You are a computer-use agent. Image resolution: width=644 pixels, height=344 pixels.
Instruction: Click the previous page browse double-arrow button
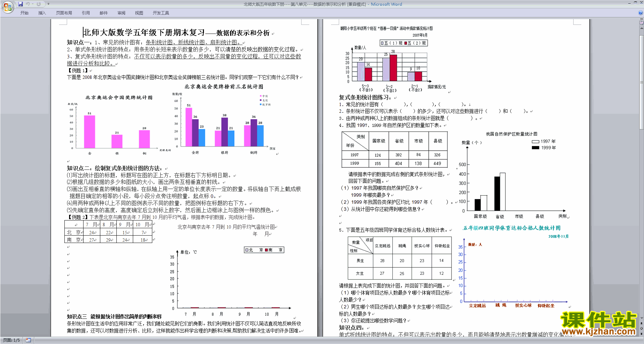(x=642, y=323)
